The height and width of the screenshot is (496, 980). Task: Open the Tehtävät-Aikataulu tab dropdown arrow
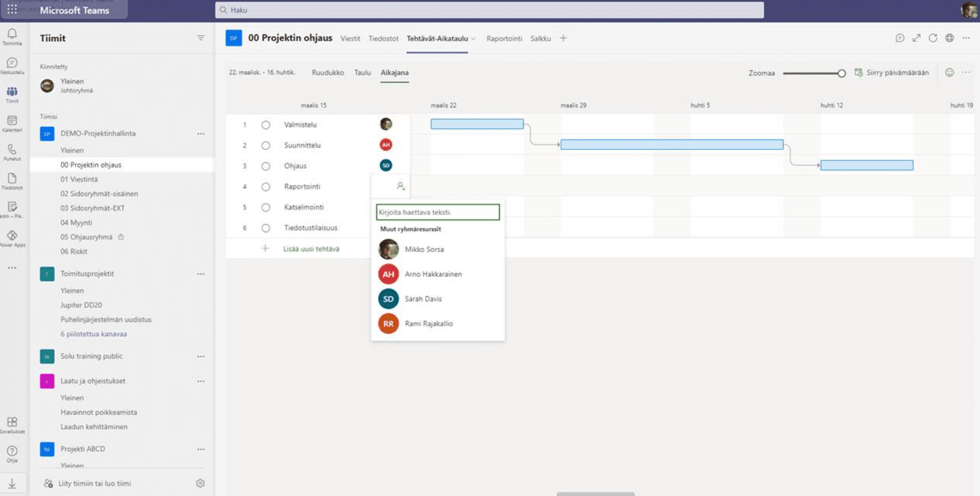(x=473, y=39)
